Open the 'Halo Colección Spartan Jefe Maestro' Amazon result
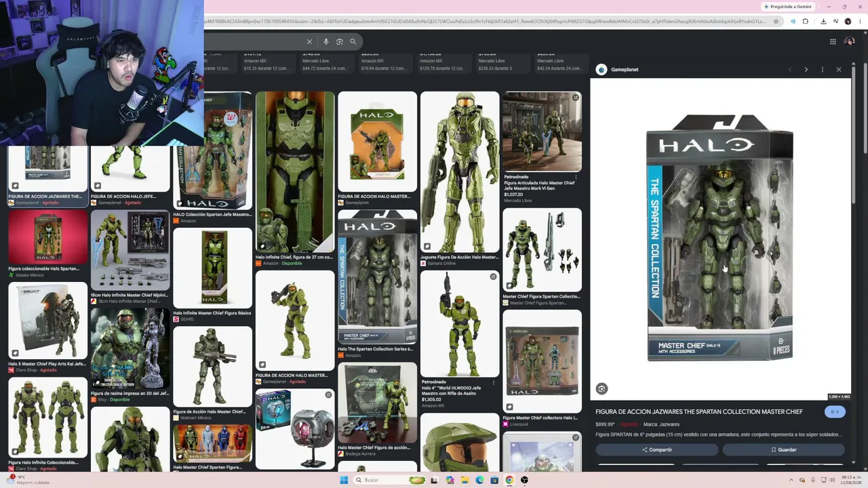This screenshot has height=488, width=868. [x=212, y=157]
